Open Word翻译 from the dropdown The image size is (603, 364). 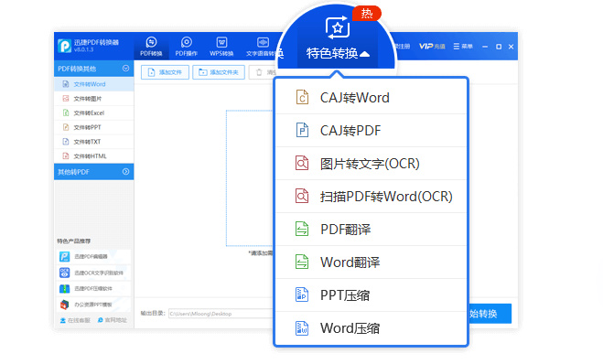point(371,262)
